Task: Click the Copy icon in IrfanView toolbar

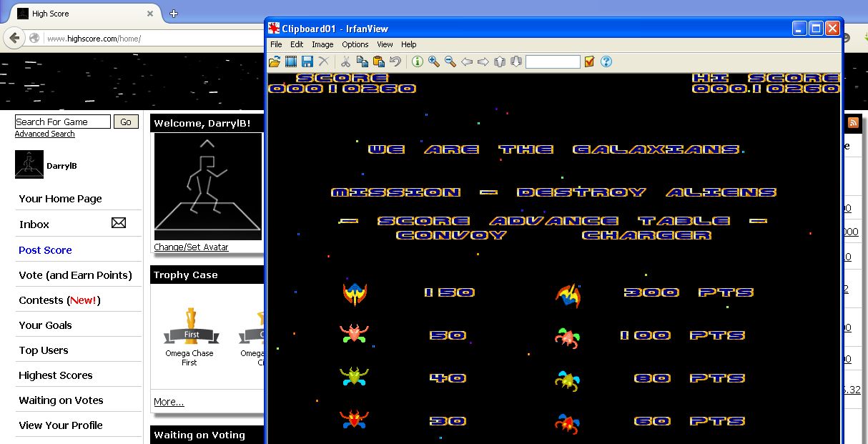Action: (362, 62)
